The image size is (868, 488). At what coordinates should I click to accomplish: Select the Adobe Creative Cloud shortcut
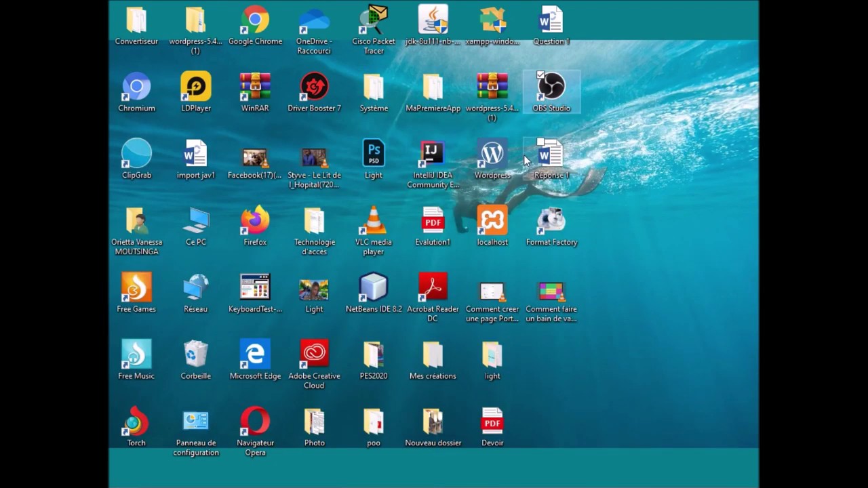314,354
